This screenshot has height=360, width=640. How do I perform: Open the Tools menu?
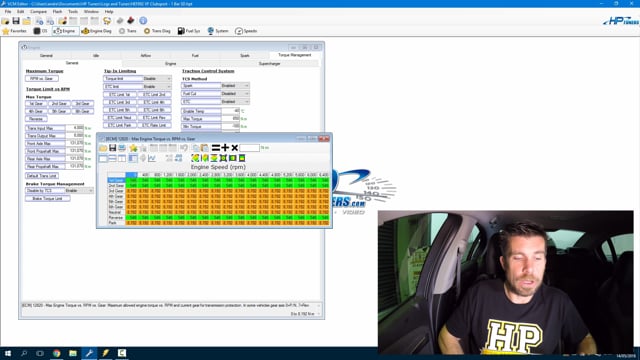point(73,12)
